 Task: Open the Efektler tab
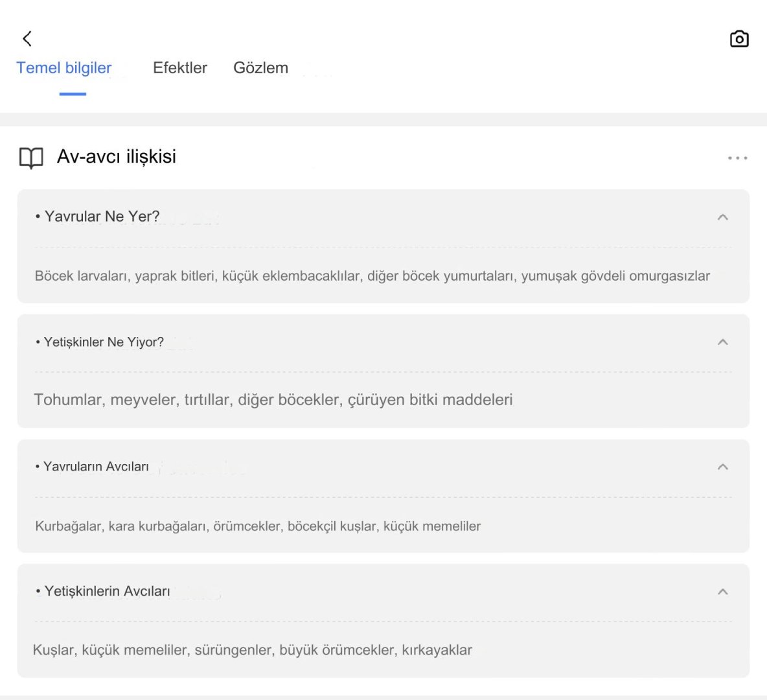180,68
